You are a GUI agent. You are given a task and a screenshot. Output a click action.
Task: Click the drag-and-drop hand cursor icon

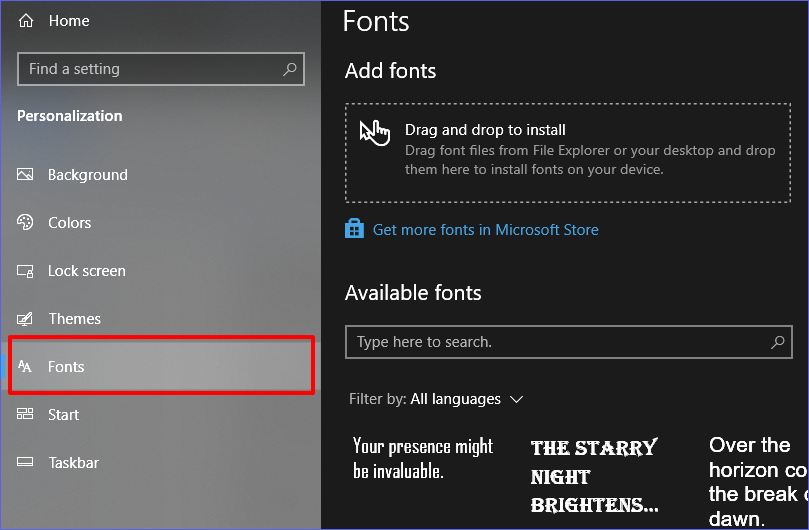pyautogui.click(x=375, y=133)
